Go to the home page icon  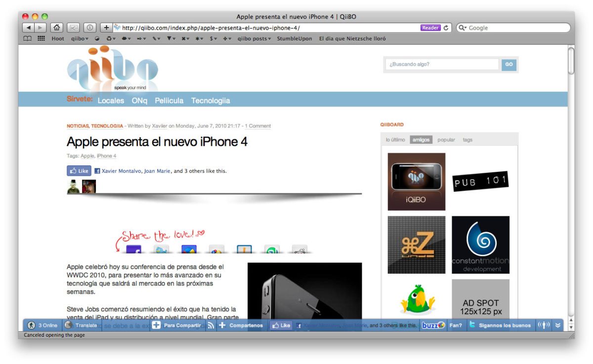[x=57, y=28]
